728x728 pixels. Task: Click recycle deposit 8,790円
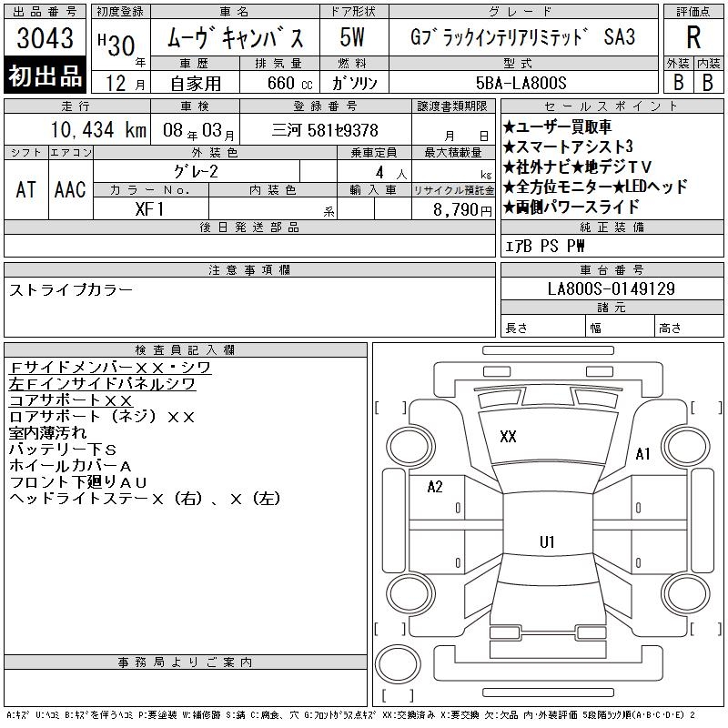tap(462, 210)
